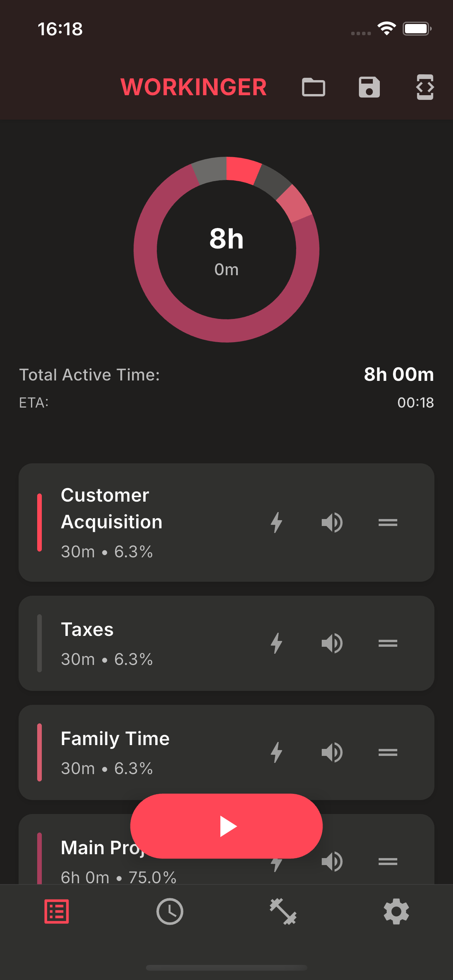Open the Family Time task card
This screenshot has width=453, height=980.
(226, 752)
